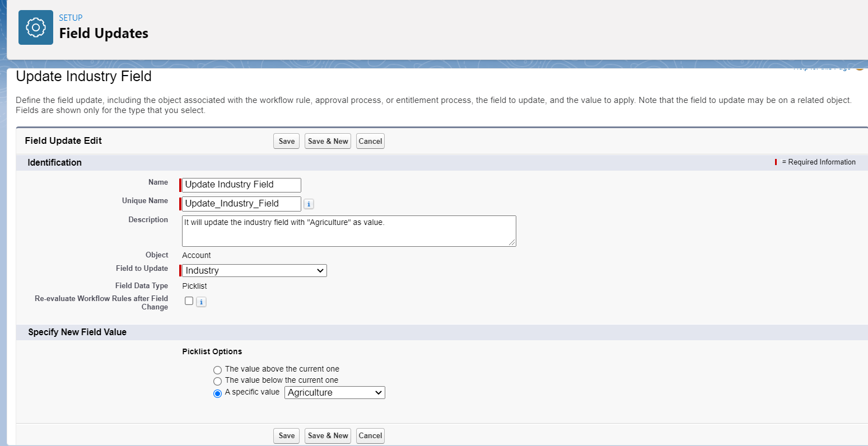Click the bottom Save button
Screen dimensions: 868x446
(x=286, y=436)
